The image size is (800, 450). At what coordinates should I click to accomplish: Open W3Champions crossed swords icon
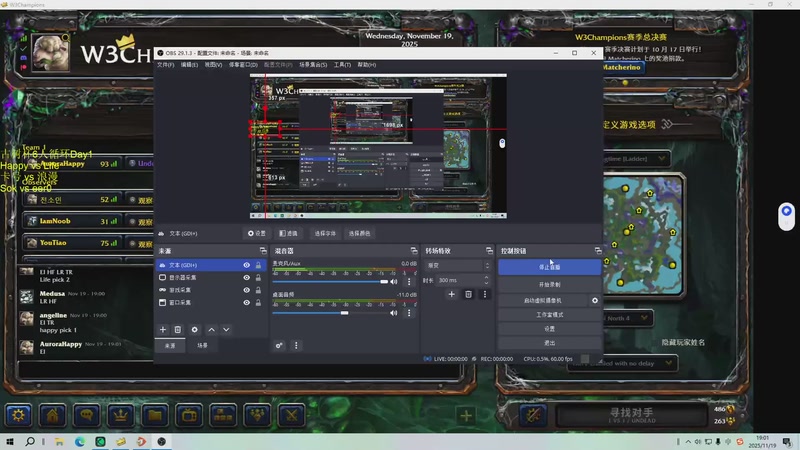[292, 415]
